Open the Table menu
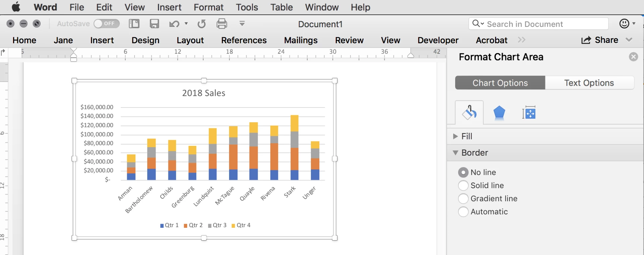 tap(282, 7)
